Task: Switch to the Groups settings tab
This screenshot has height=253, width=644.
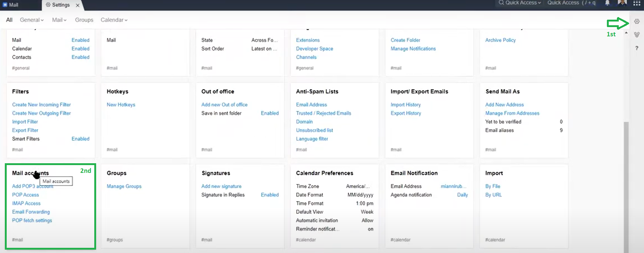Action: [x=84, y=20]
